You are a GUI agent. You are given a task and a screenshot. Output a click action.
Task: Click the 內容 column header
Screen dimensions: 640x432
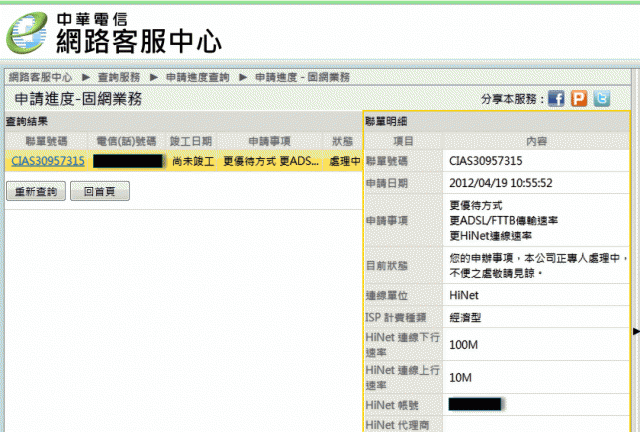pyautogui.click(x=536, y=141)
